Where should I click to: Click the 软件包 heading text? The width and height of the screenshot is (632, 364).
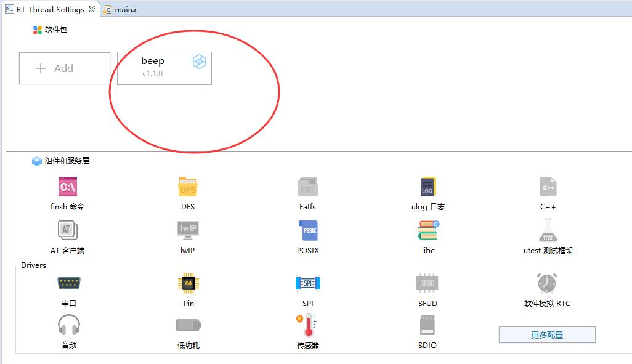[x=56, y=30]
